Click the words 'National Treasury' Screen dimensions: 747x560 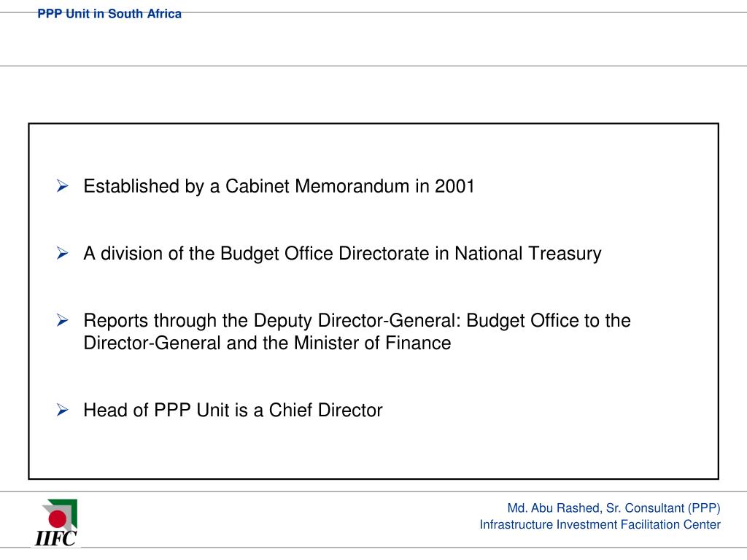click(528, 253)
